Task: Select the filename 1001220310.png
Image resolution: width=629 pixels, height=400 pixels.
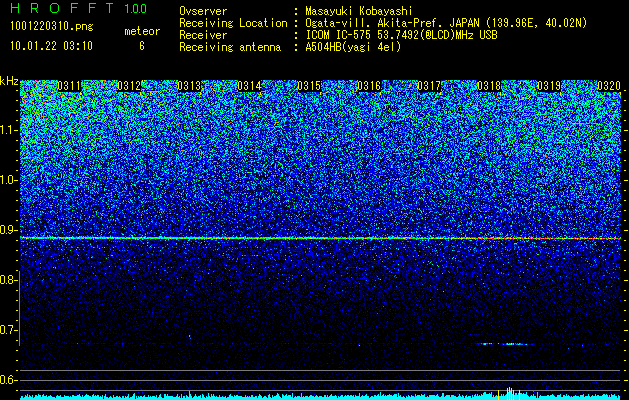Action: point(51,27)
